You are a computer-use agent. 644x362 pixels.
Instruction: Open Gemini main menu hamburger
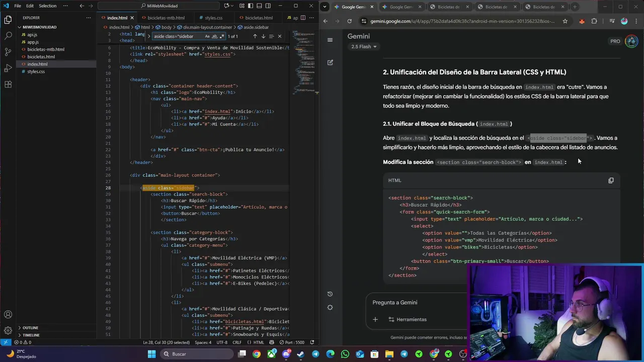[330, 40]
